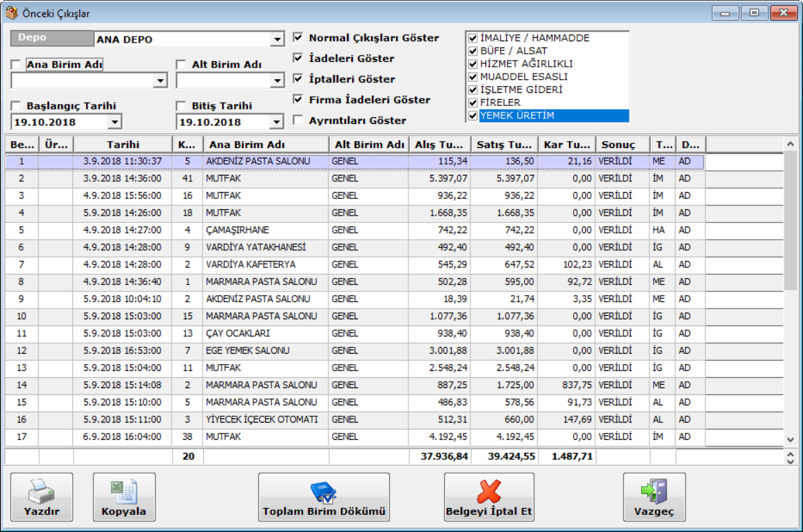Expand the Ana Birim Adı combo box
This screenshot has height=532, width=803.
pos(160,81)
